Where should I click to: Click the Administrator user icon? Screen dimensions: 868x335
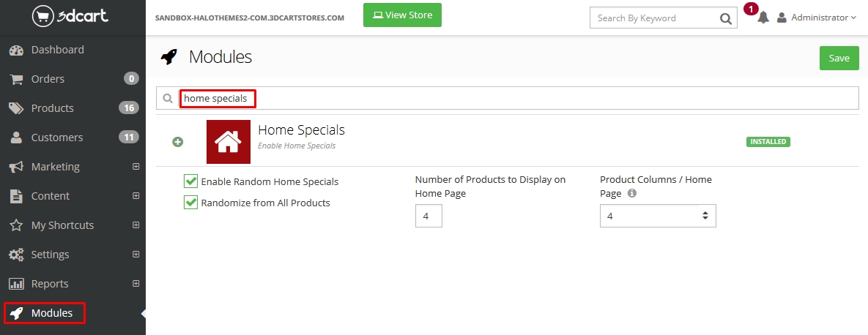coord(782,18)
